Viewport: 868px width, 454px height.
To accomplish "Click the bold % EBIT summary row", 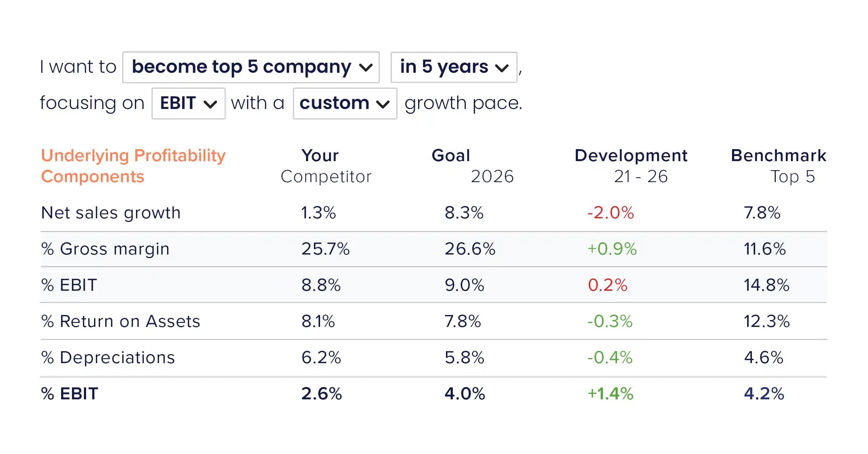I will 434,394.
